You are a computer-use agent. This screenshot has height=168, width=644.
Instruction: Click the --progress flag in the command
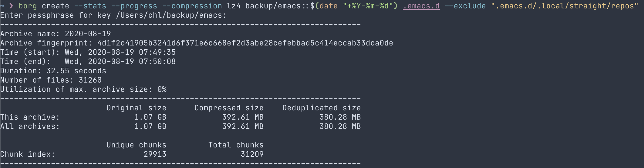[x=134, y=6]
